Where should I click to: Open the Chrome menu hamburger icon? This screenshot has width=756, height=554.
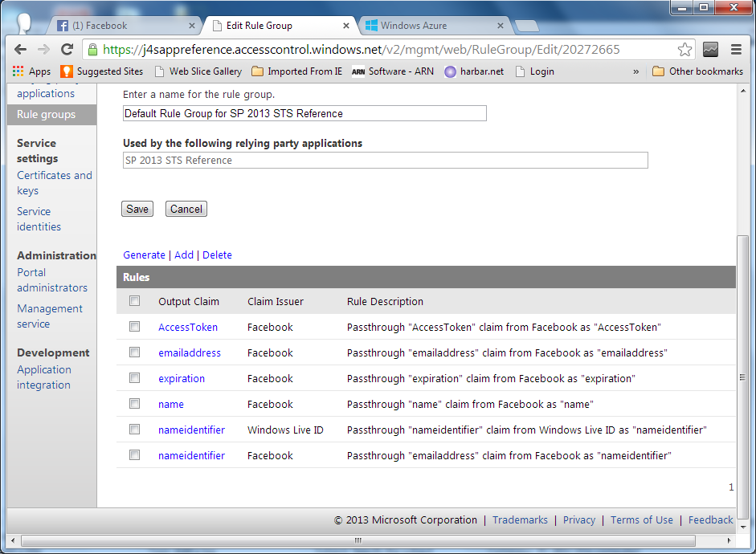coord(736,49)
